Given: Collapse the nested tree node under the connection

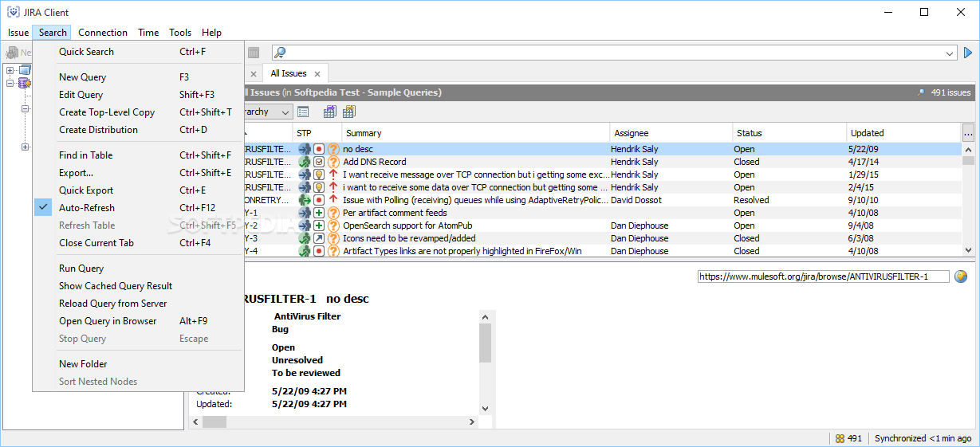Looking at the screenshot, I should coord(25,108).
